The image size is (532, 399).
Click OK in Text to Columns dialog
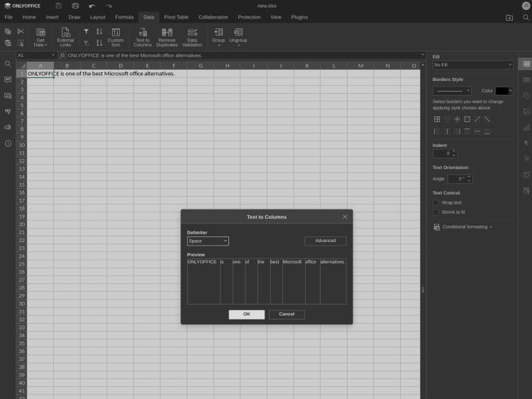(x=247, y=315)
